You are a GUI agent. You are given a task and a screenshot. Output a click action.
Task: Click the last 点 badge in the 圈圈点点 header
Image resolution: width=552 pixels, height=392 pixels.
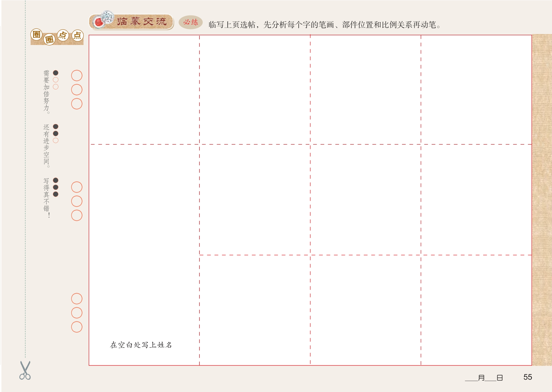(x=77, y=35)
